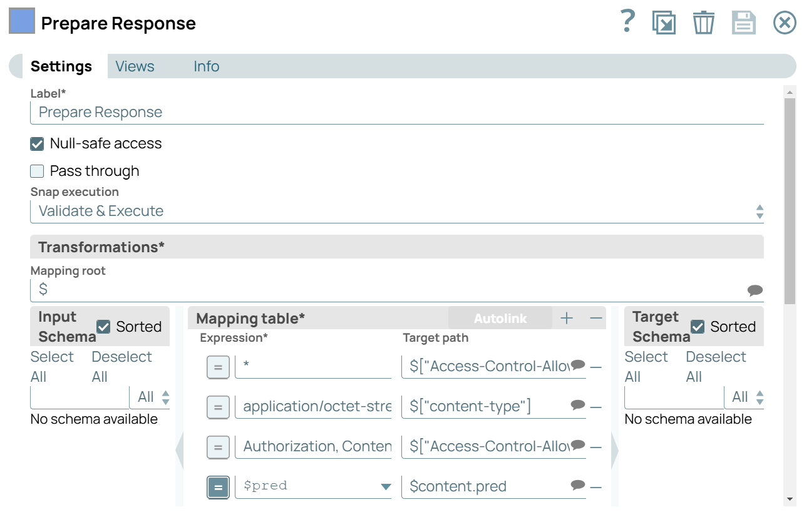Click Select All in the Input Schema panel
Image resolution: width=809 pixels, height=532 pixels.
(52, 366)
